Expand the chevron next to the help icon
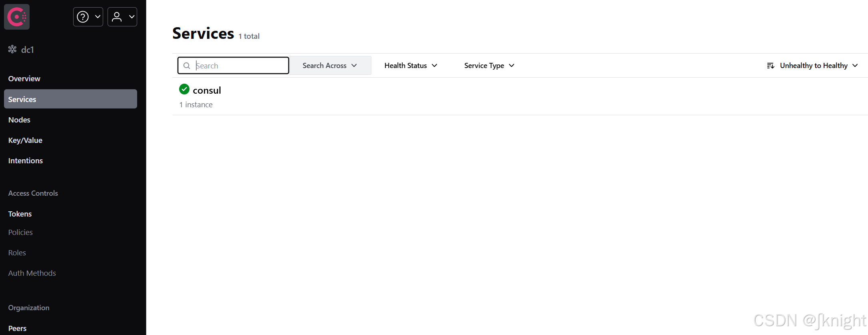Image resolution: width=868 pixels, height=335 pixels. [98, 17]
